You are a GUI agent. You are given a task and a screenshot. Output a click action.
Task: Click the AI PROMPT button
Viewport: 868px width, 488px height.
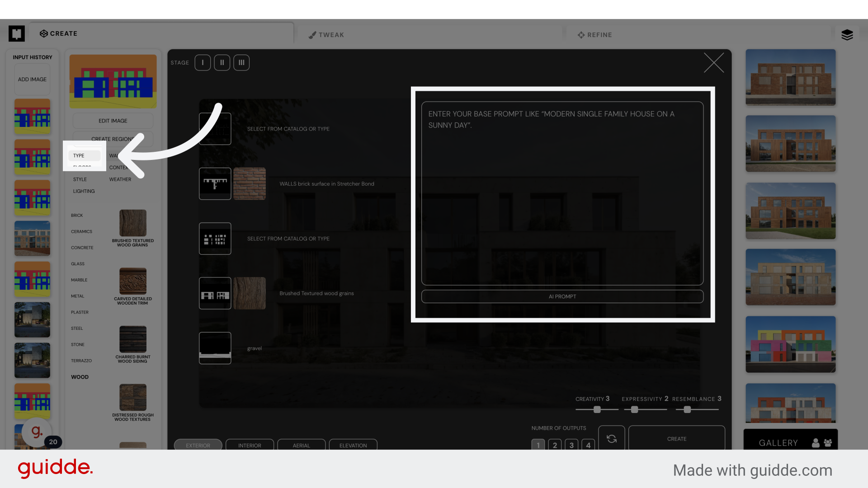pos(562,296)
